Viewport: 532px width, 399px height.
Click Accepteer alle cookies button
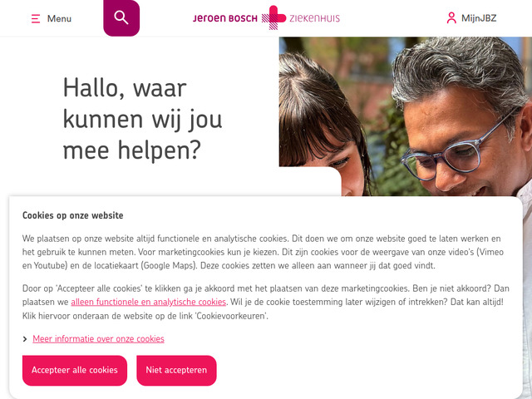[75, 370]
